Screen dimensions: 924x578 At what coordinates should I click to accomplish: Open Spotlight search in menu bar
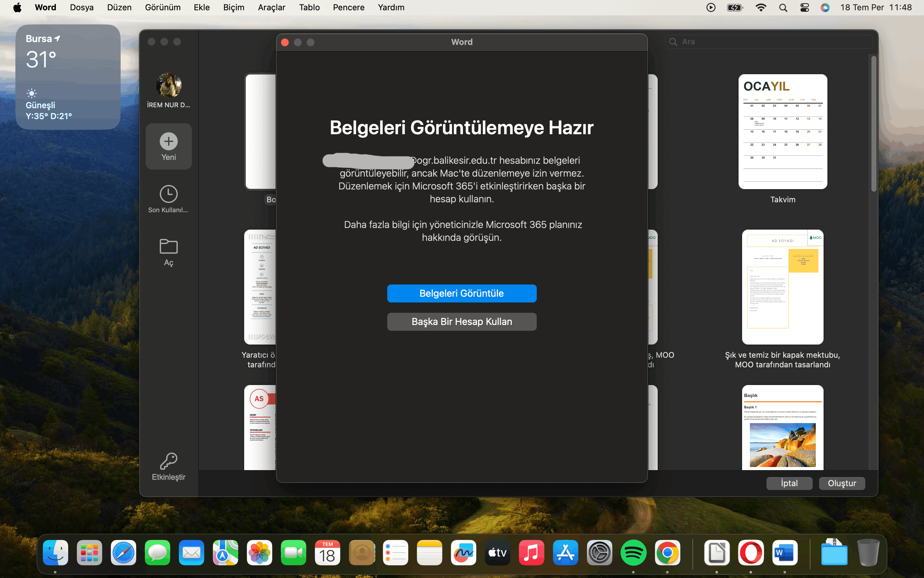click(x=783, y=8)
